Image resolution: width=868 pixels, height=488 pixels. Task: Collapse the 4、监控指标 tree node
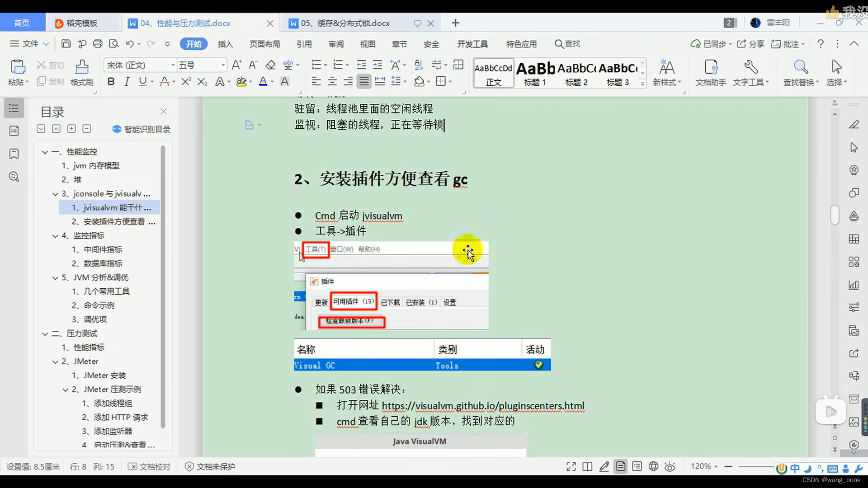pyautogui.click(x=55, y=236)
